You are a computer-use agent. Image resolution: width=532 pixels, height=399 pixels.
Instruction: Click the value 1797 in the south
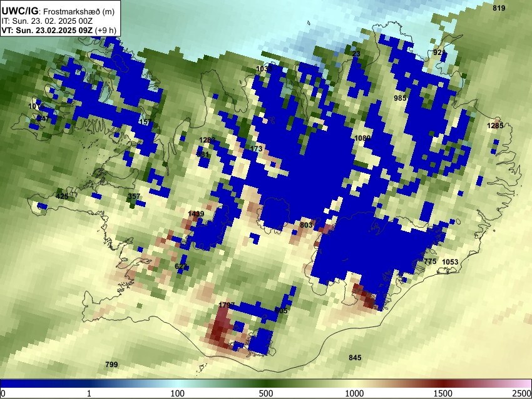tap(227, 305)
